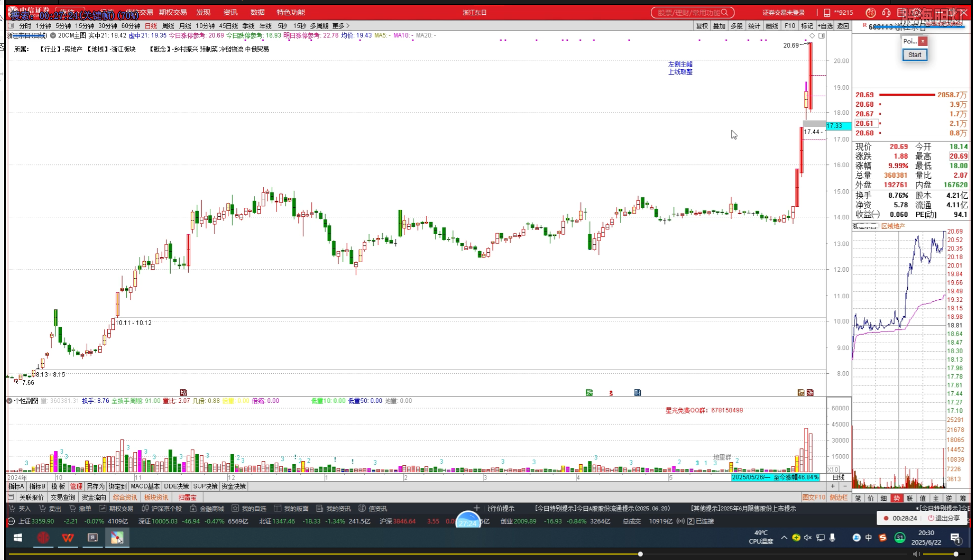Click the microphone tray icon
The width and height of the screenshot is (973, 560).
pos(832,538)
